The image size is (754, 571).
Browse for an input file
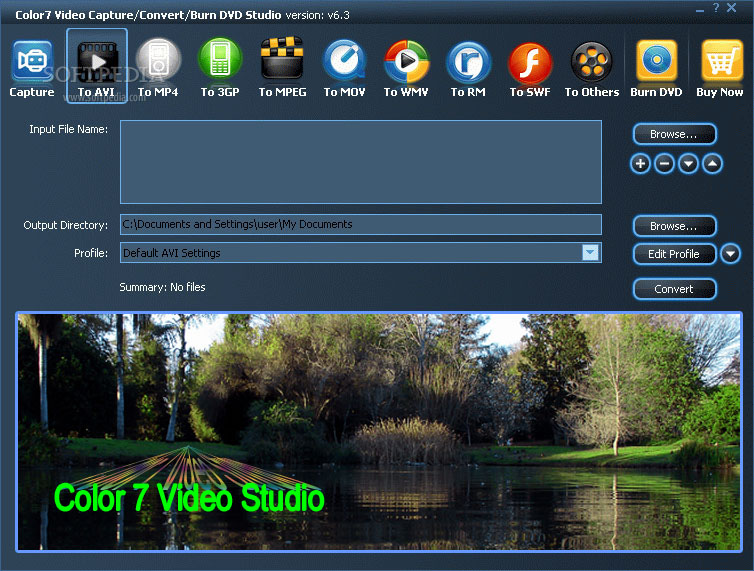pyautogui.click(x=674, y=134)
